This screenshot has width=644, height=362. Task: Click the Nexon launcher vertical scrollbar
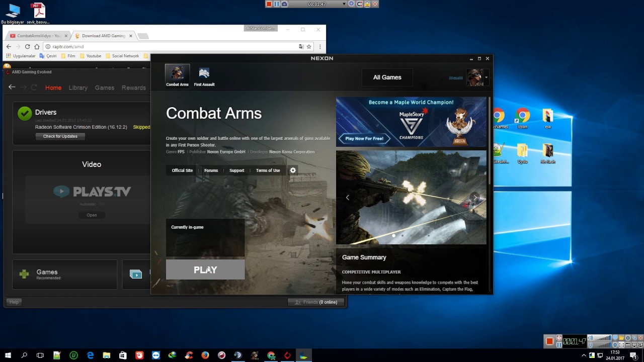click(489, 141)
